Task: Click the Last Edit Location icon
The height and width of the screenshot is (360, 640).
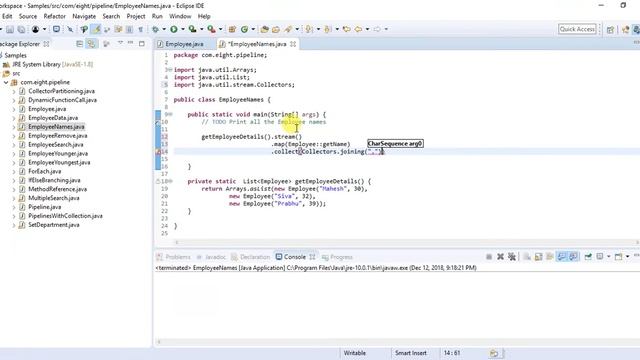Action: 347,29
